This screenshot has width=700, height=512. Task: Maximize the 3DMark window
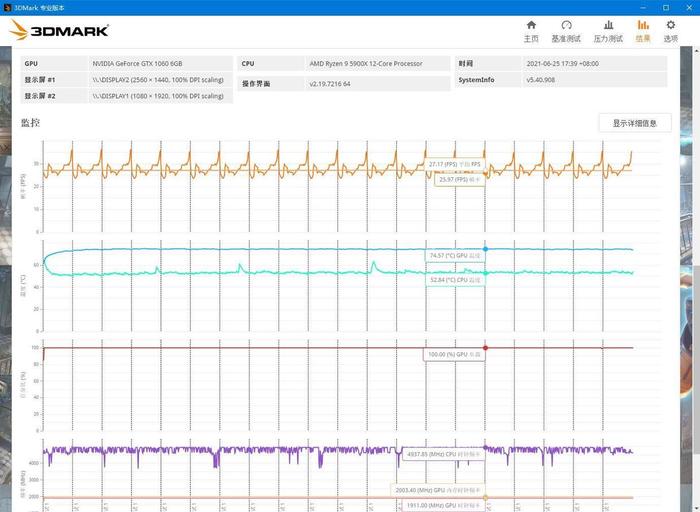(666, 8)
